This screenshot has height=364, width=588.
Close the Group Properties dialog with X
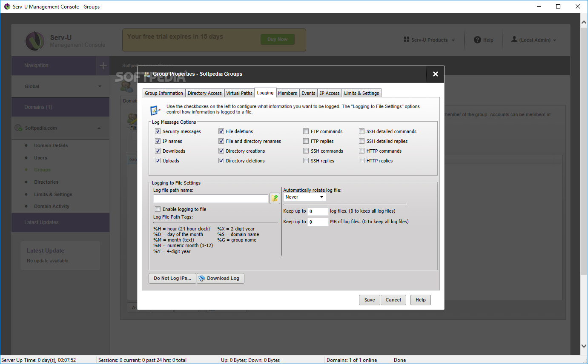[435, 74]
